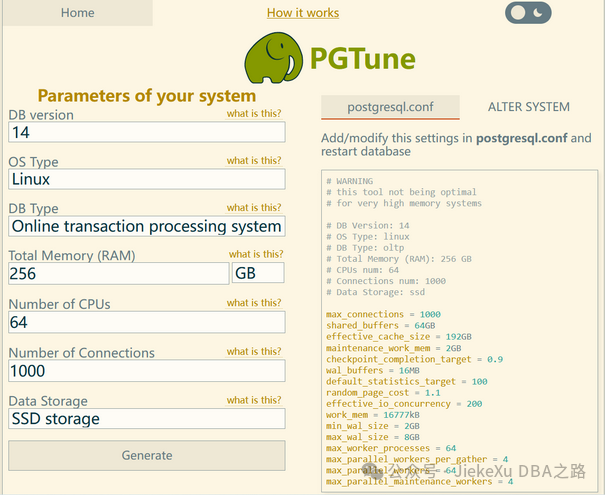Toggle the dark mode switch

click(528, 13)
